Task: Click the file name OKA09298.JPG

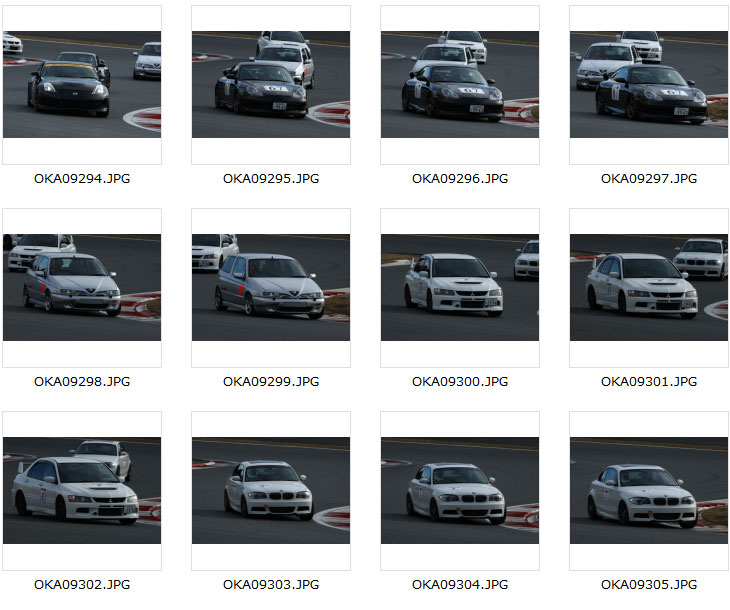Action: (82, 382)
